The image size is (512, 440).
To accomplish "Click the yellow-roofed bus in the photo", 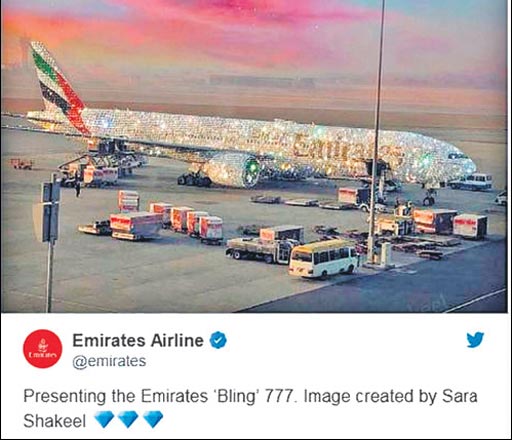I will click(x=323, y=259).
